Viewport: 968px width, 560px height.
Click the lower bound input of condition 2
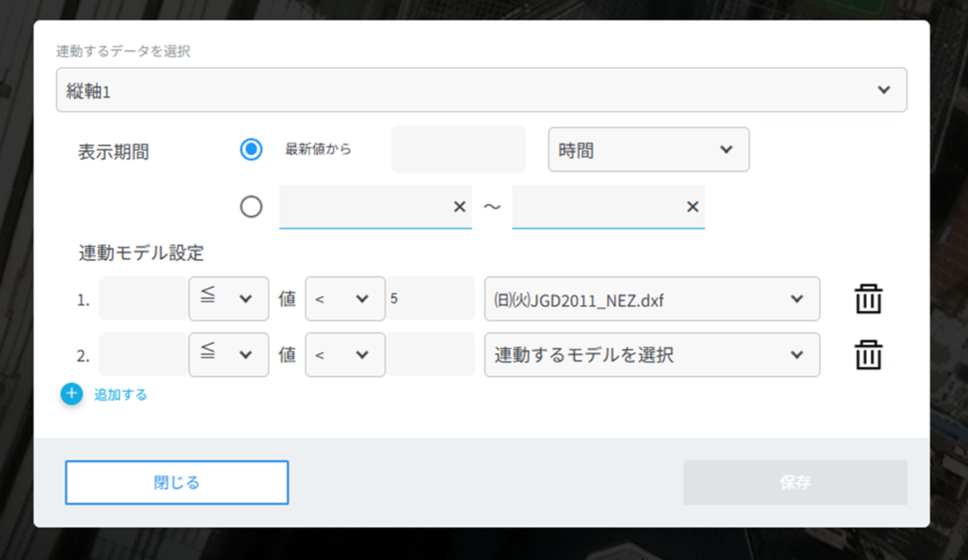[141, 354]
